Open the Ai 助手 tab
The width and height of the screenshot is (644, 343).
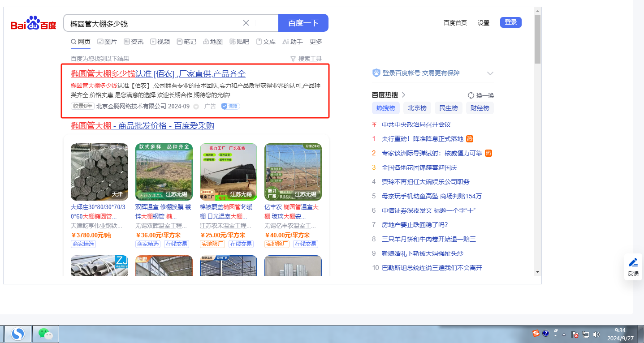tap(293, 42)
